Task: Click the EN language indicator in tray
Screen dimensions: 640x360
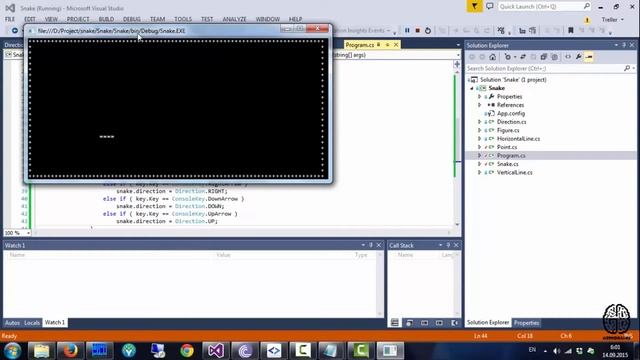Action: point(532,350)
